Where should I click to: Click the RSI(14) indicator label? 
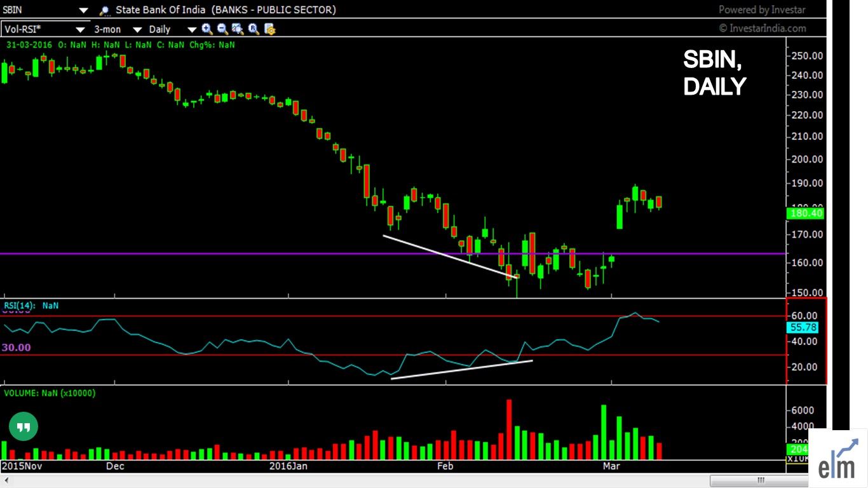pos(19,306)
